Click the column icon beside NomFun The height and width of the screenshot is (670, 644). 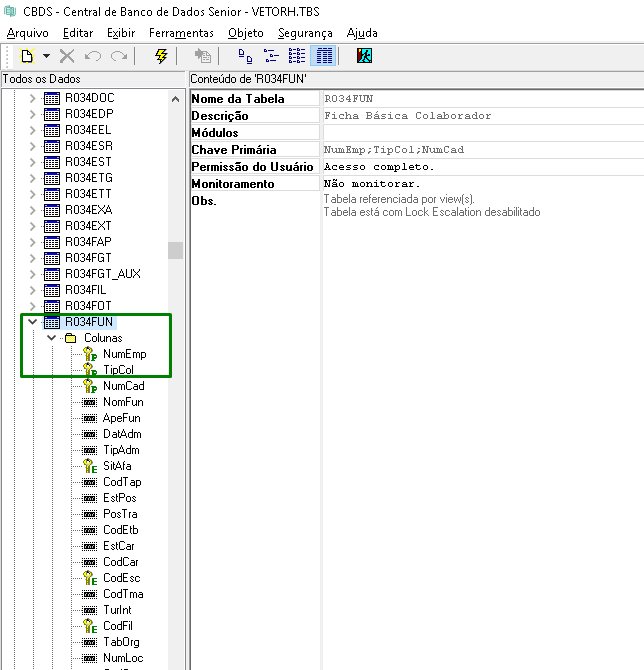pos(89,402)
